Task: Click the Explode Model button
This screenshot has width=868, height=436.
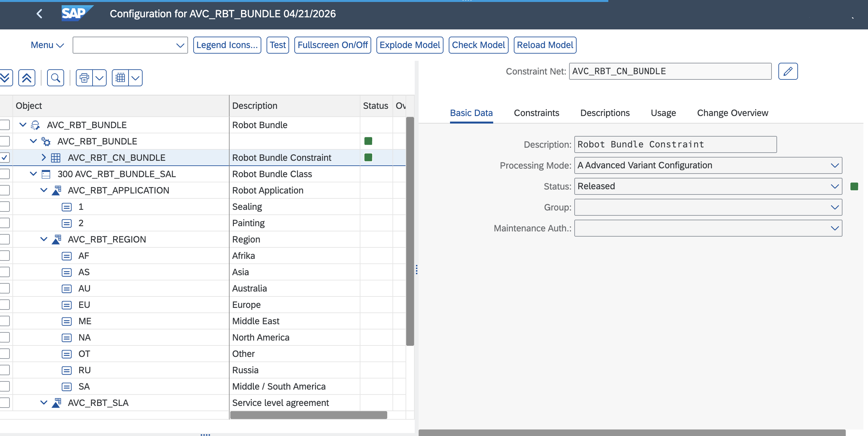Action: 410,45
